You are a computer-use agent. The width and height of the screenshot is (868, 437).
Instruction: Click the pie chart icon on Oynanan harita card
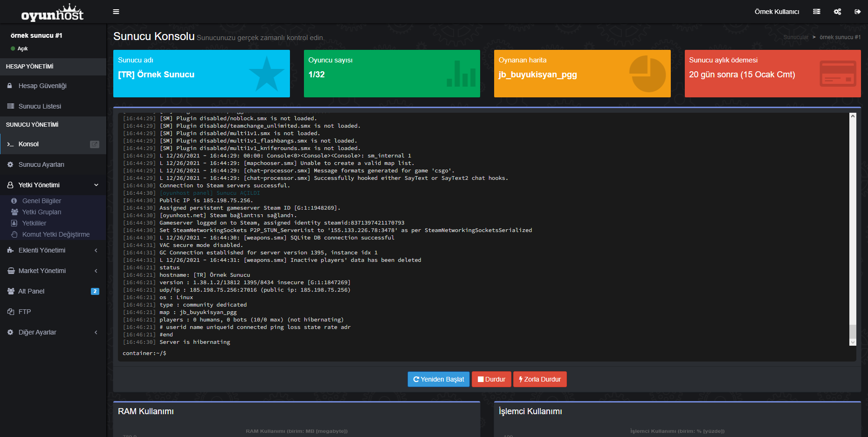[648, 74]
